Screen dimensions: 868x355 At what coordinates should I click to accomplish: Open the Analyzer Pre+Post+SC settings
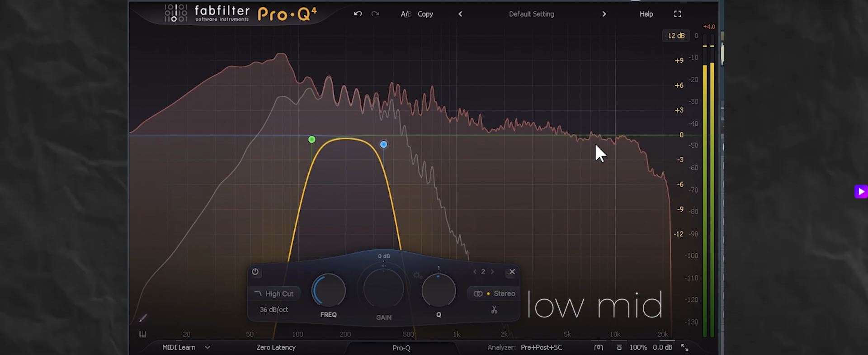coord(525,347)
